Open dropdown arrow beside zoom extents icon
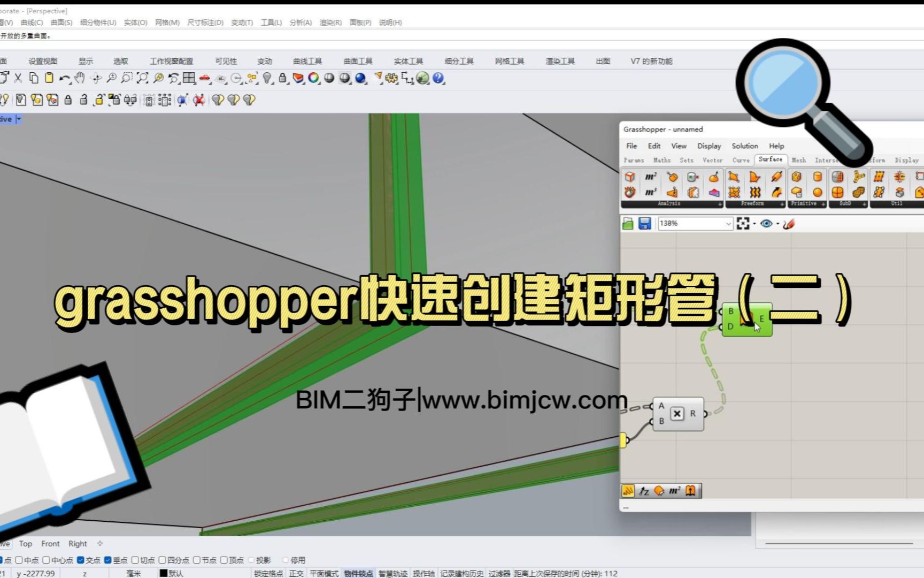 click(x=754, y=224)
